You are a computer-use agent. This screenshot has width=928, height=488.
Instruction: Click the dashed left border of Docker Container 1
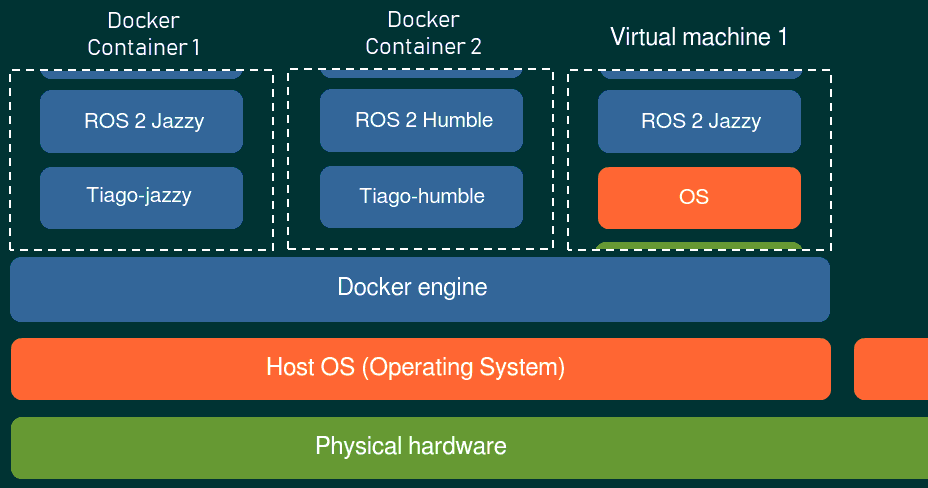coord(10,160)
